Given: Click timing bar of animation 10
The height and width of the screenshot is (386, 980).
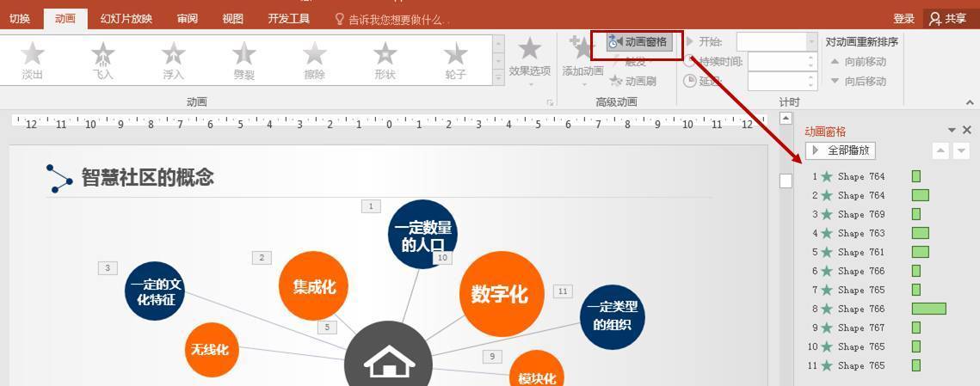Looking at the screenshot, I should click(x=916, y=346).
